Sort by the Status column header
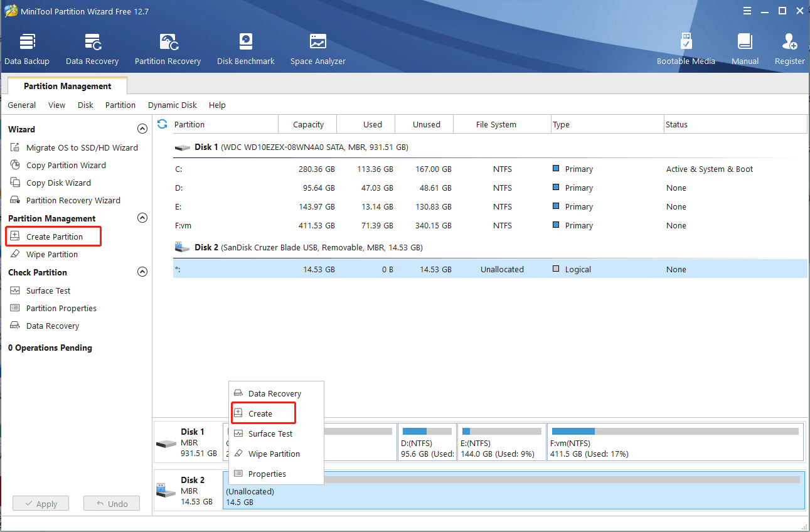Viewport: 810px width, 532px height. (x=735, y=124)
